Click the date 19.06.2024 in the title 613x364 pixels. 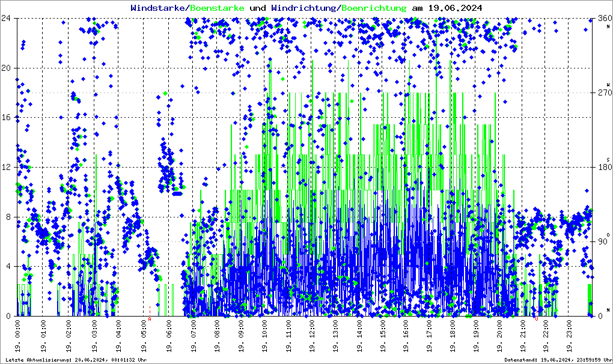click(455, 8)
